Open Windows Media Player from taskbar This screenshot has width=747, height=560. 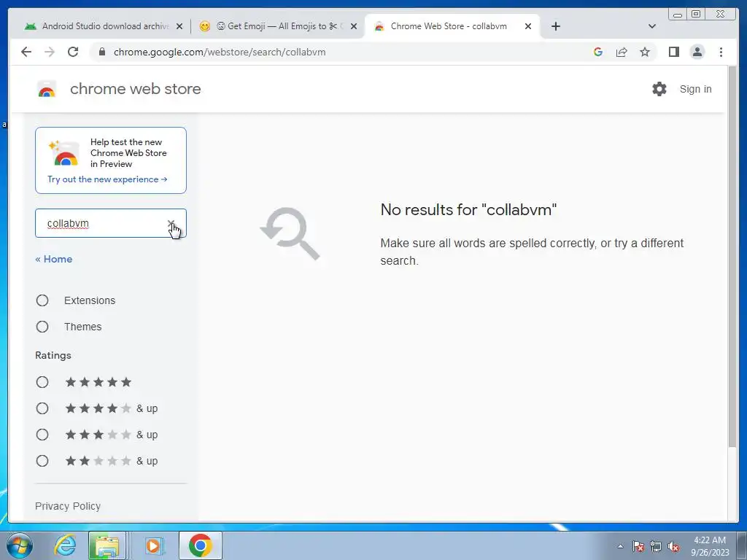point(153,545)
